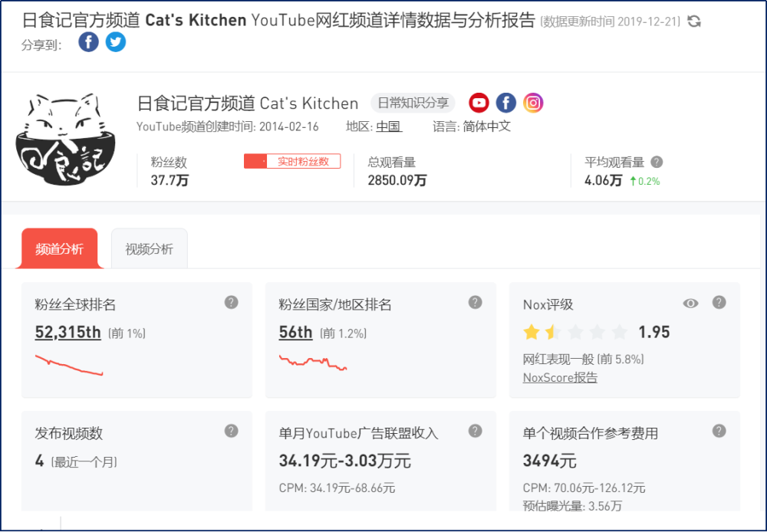Click the global rank trend sparkline
767x532 pixels.
tap(69, 365)
